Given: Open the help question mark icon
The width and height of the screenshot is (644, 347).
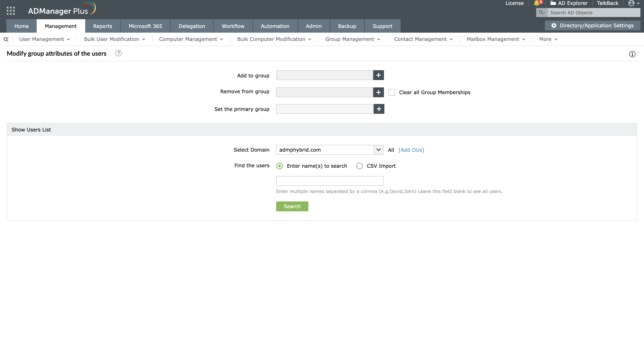Looking at the screenshot, I should pyautogui.click(x=118, y=53).
